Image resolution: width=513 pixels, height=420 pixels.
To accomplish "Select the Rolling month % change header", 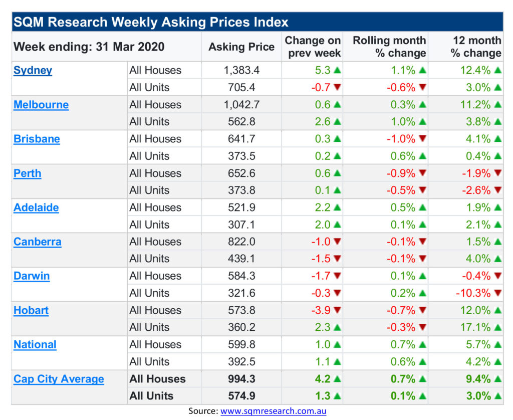I will (389, 47).
